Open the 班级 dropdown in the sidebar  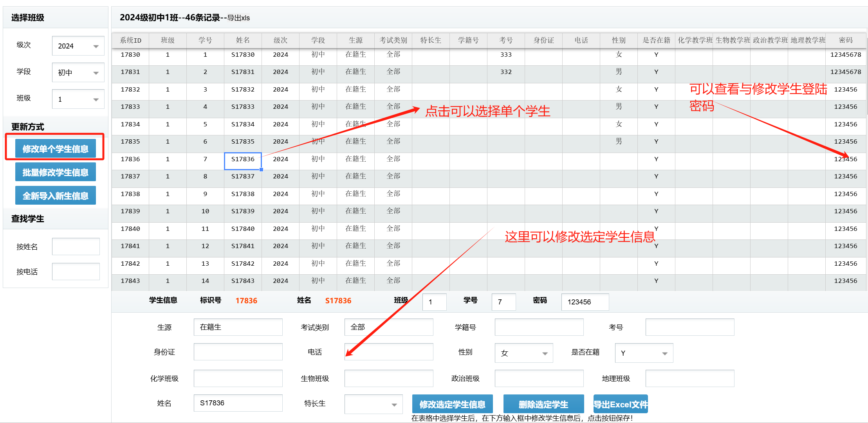coord(78,99)
